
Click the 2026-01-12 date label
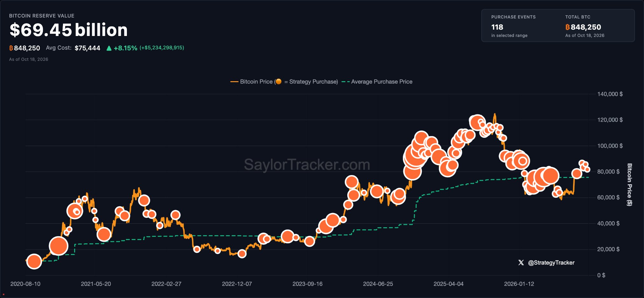coord(519,284)
